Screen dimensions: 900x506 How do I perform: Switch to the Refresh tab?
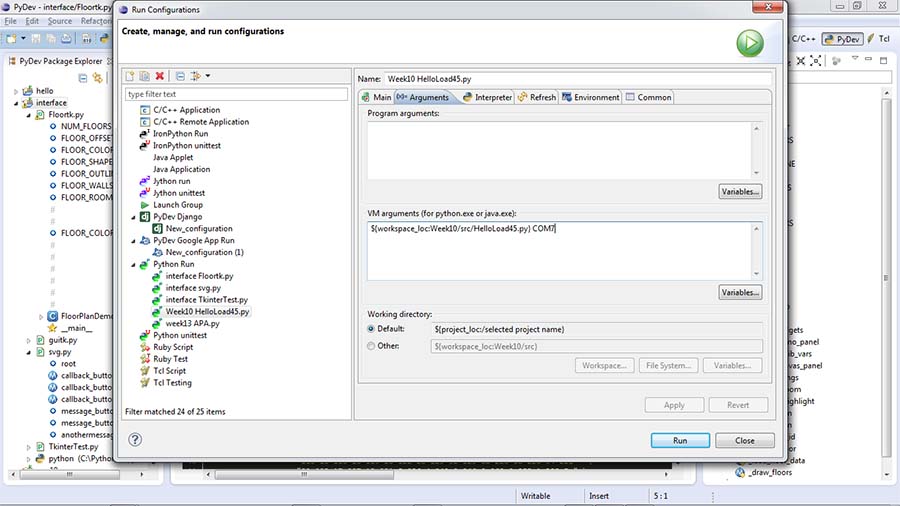coord(537,98)
